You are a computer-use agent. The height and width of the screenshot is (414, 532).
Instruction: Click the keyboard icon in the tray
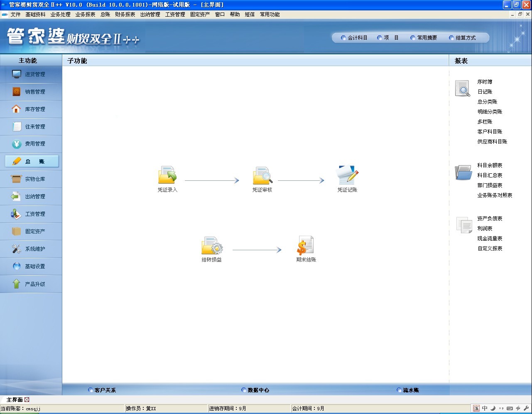pos(510,408)
